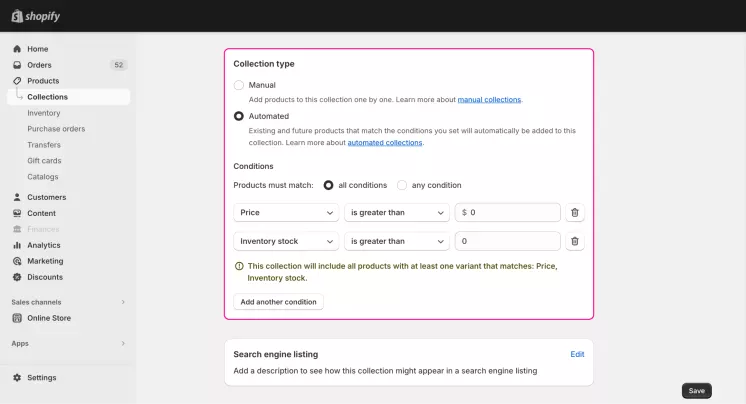Screen dimensions: 746x404
Task: Click Add another condition button
Action: (x=278, y=302)
